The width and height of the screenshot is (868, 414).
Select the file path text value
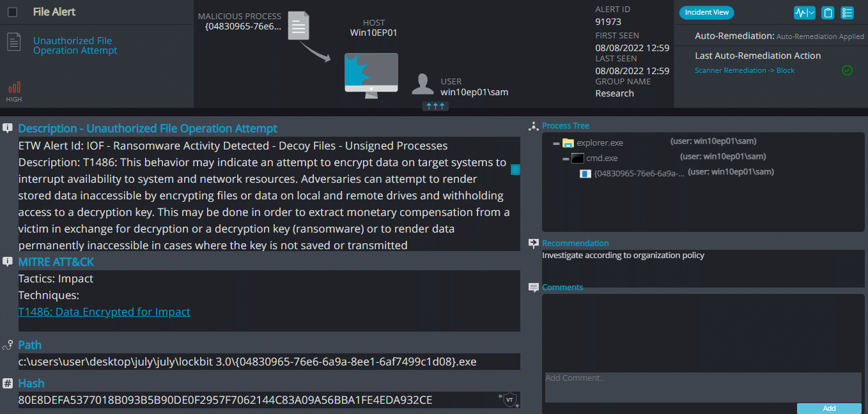[247, 362]
